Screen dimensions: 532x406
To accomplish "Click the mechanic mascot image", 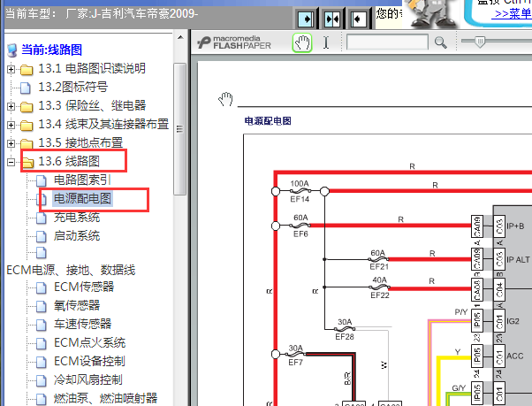I will point(429,13).
